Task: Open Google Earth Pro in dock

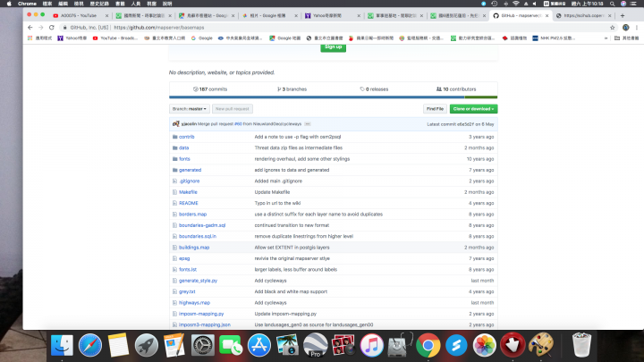Action: (316, 345)
